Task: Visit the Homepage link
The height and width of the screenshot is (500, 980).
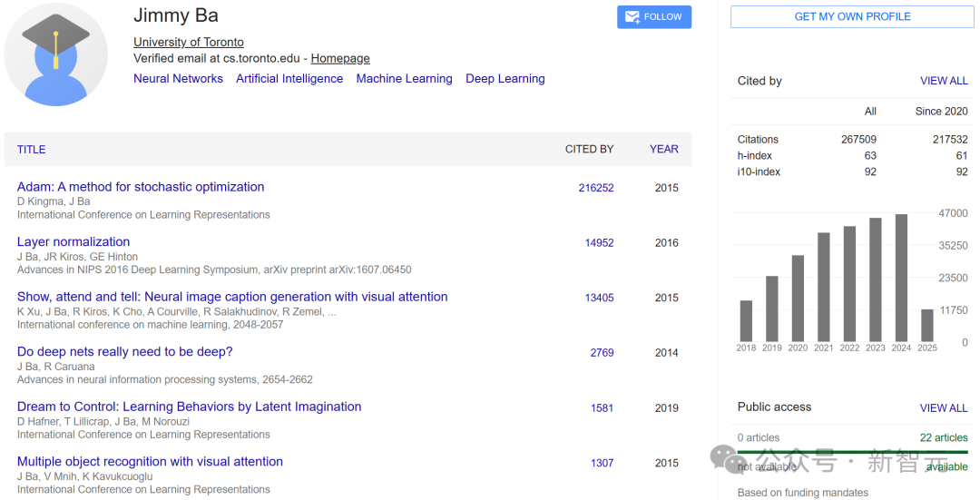Action: [x=340, y=58]
